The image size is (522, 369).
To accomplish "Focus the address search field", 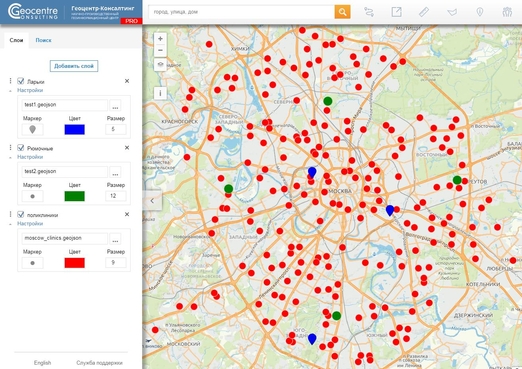I will (242, 12).
